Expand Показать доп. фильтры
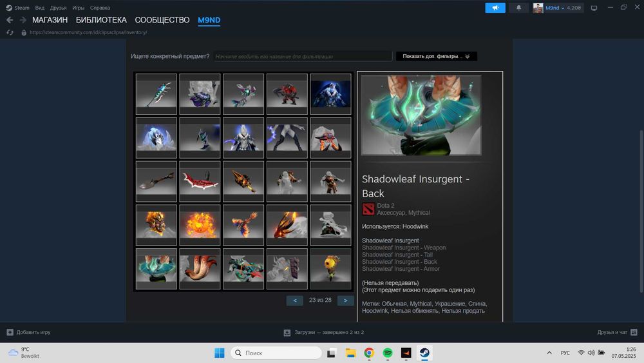 [436, 56]
